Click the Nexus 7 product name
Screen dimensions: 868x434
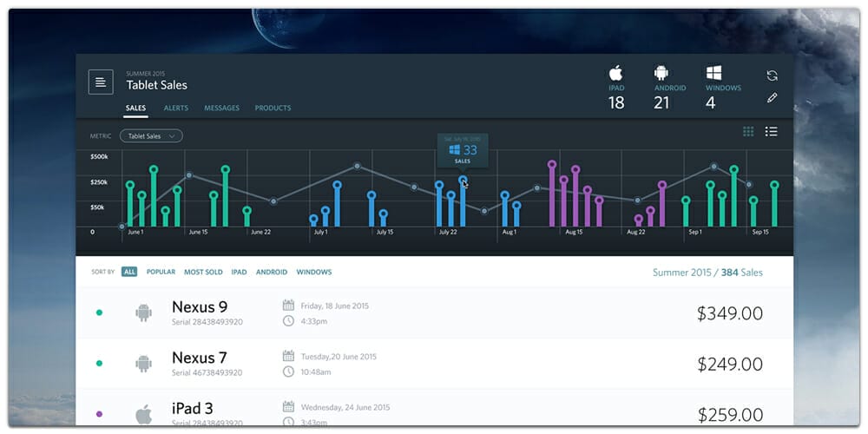point(200,358)
